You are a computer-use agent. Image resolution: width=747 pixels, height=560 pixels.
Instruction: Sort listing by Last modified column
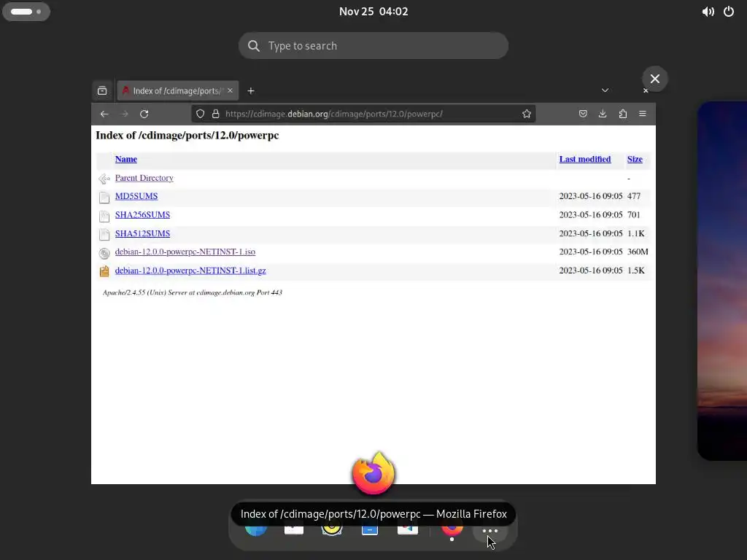click(x=585, y=159)
